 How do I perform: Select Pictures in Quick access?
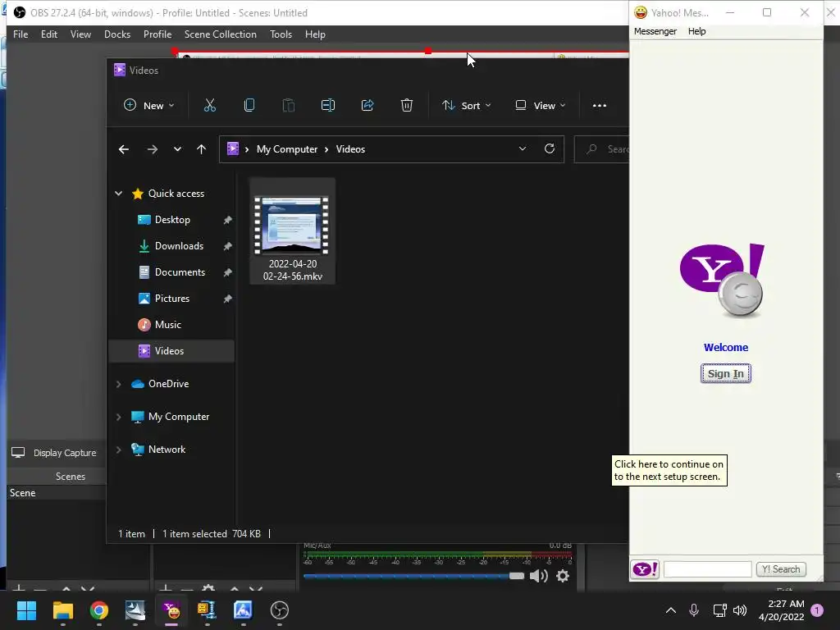click(171, 299)
